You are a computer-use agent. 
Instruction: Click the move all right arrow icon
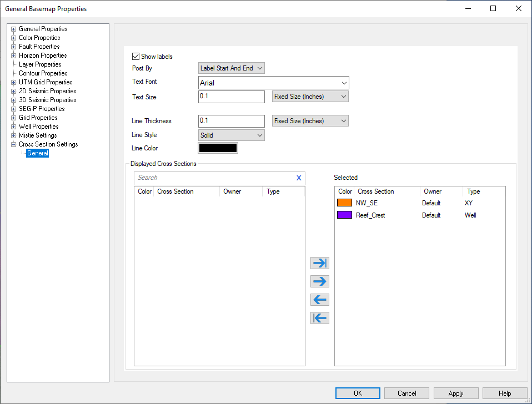pyautogui.click(x=320, y=263)
